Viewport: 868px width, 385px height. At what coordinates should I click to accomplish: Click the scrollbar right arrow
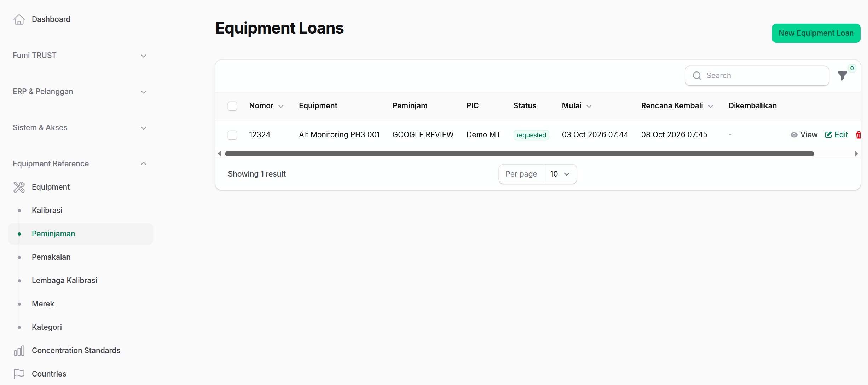coord(856,154)
